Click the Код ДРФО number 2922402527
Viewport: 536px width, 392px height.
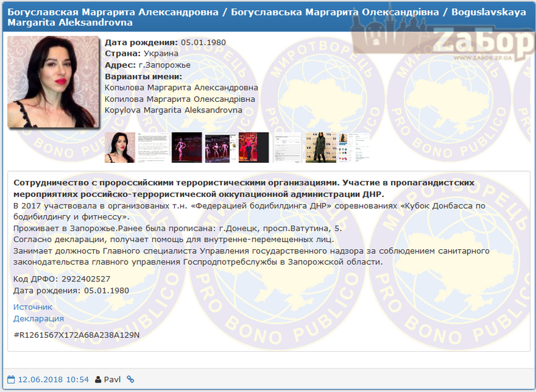coord(86,278)
